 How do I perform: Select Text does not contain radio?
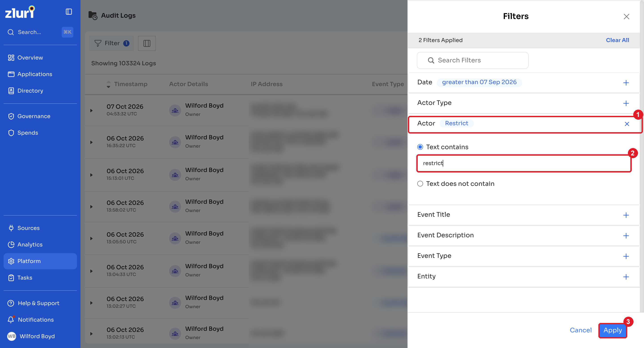[x=420, y=183]
